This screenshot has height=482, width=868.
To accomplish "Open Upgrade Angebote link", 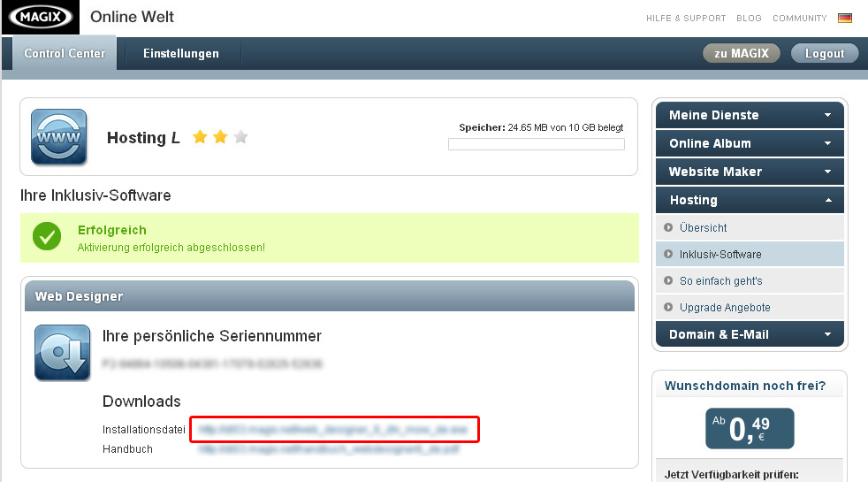I will click(725, 308).
